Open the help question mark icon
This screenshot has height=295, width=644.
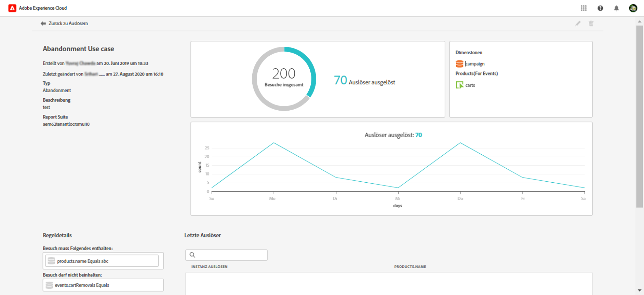[x=600, y=8]
